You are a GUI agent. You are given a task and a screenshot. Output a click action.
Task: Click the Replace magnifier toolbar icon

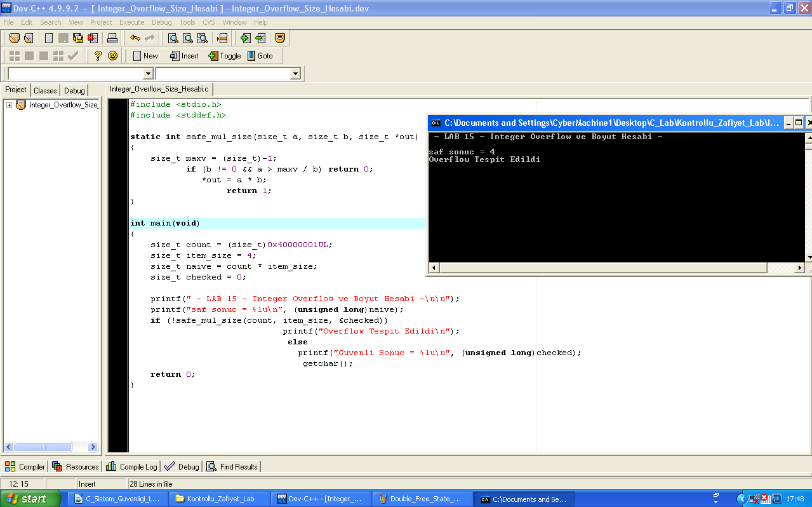coord(187,38)
